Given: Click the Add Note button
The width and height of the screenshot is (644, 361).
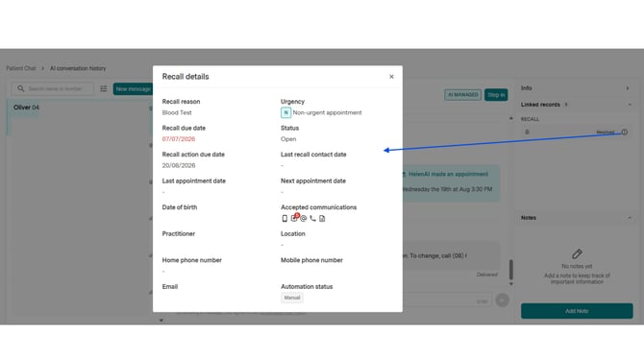Looking at the screenshot, I should (577, 311).
